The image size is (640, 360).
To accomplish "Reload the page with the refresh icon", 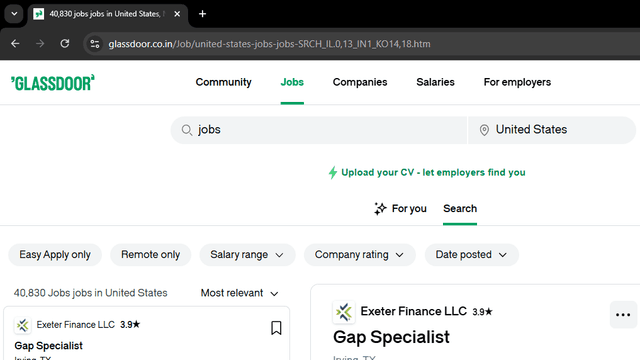I will 65,44.
